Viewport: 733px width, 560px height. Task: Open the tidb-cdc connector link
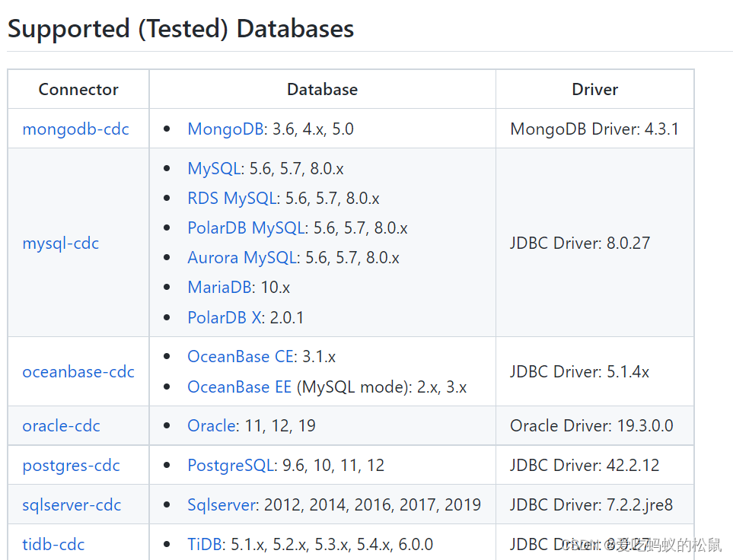click(53, 545)
